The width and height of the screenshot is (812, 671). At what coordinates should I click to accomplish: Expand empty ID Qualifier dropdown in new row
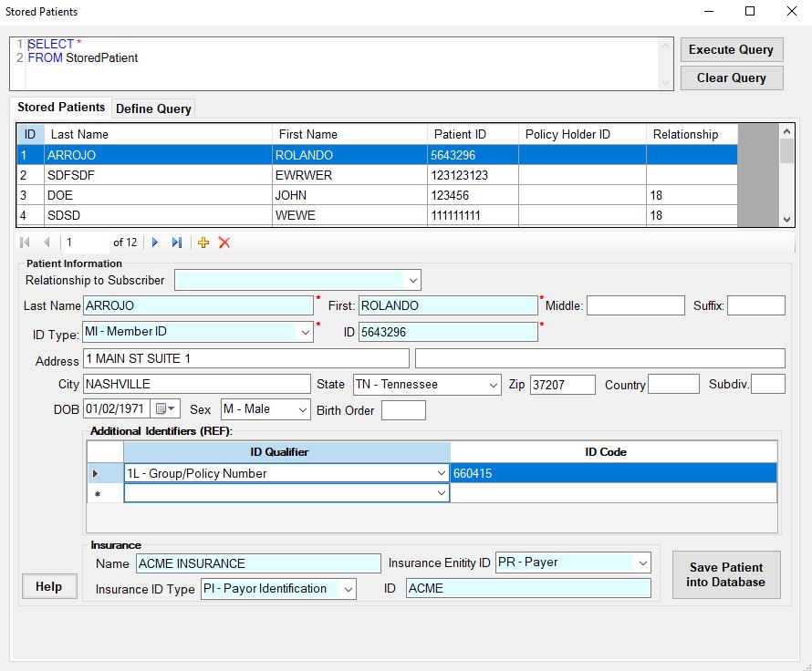click(442, 493)
